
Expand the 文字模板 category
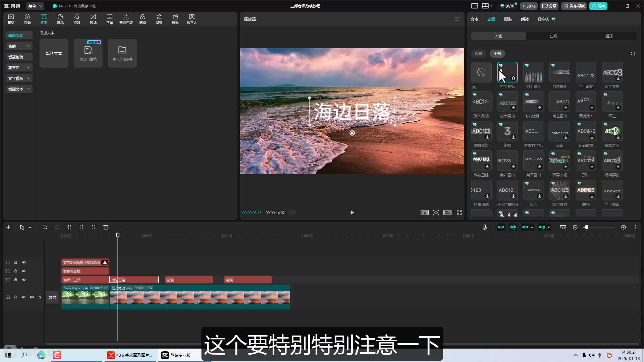coord(19,78)
